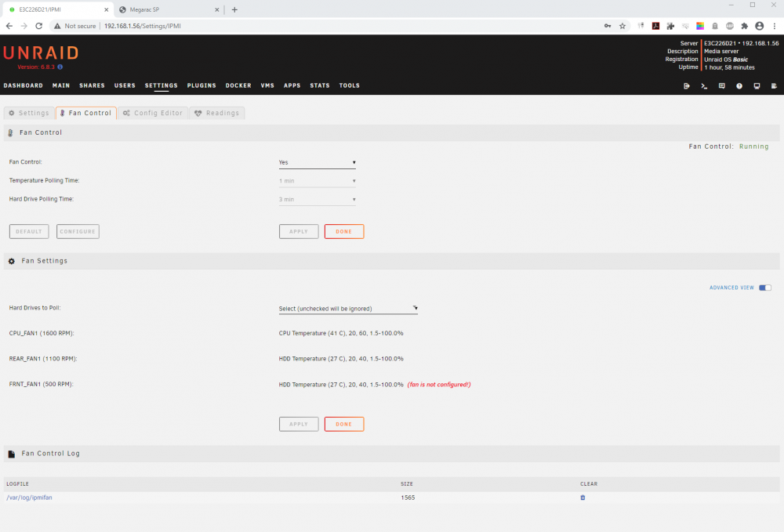The height and width of the screenshot is (532, 784).
Task: Close the Megarac SP browser tab
Action: tap(217, 9)
